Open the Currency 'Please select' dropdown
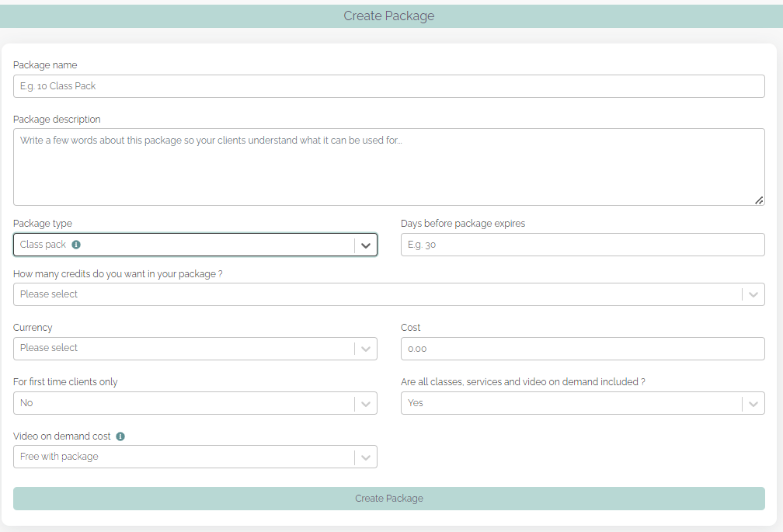783x532 pixels. pyautogui.click(x=183, y=349)
